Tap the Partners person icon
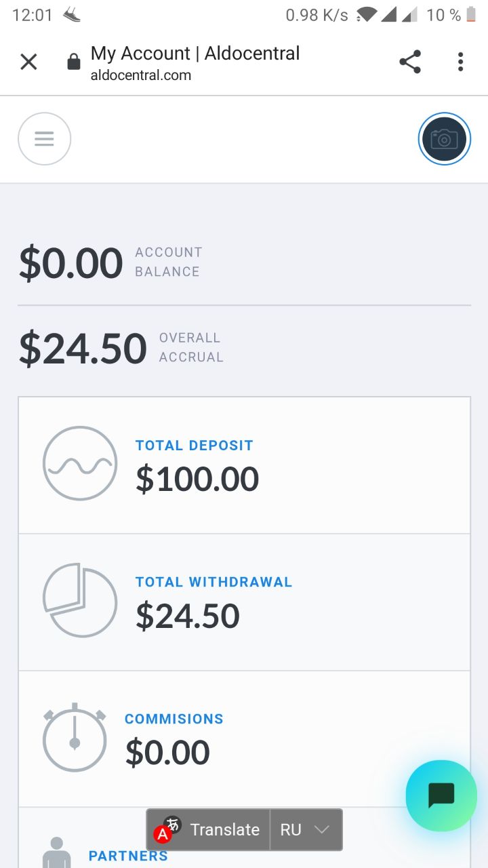The height and width of the screenshot is (868, 488). click(56, 852)
